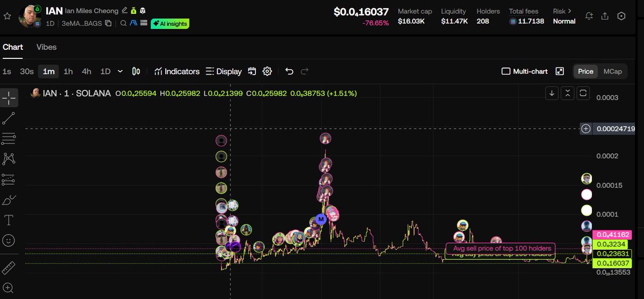644x299 pixels.
Task: Activate the zoom in magnifier tool
Action: [x=9, y=288]
